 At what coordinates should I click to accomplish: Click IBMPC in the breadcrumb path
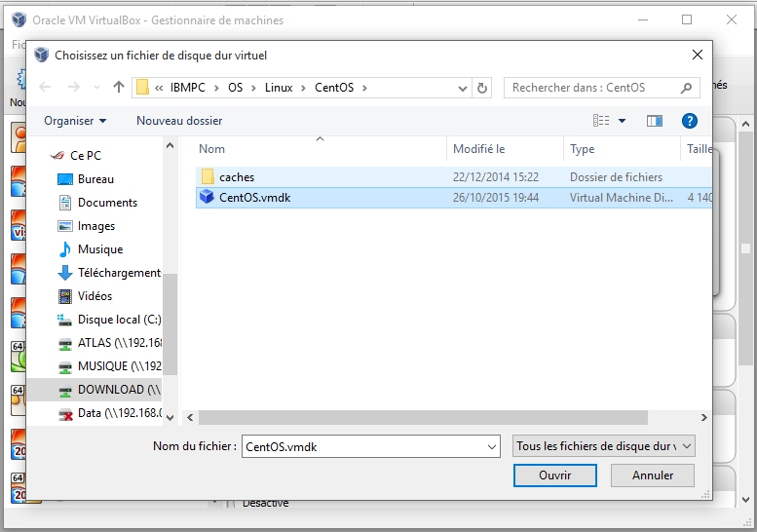(187, 88)
